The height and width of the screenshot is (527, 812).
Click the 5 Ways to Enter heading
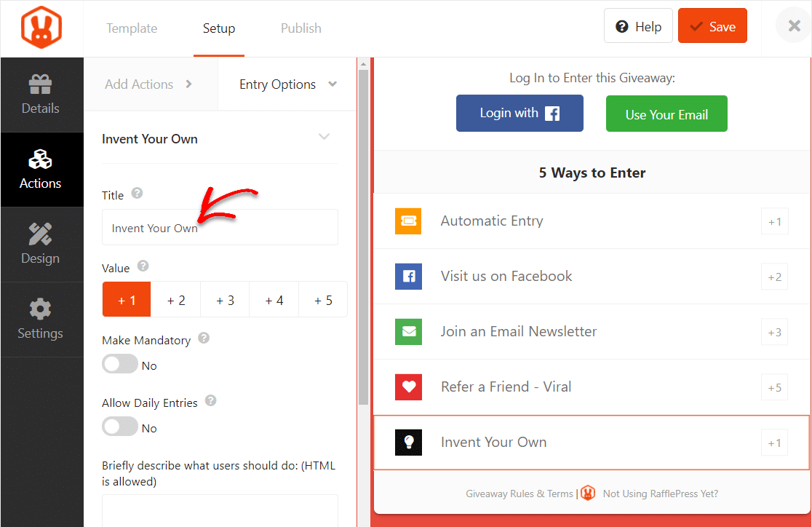click(x=592, y=173)
